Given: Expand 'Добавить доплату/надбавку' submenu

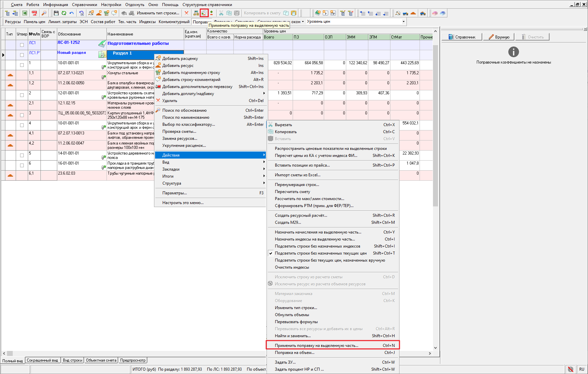Looking at the screenshot, I should coord(210,94).
